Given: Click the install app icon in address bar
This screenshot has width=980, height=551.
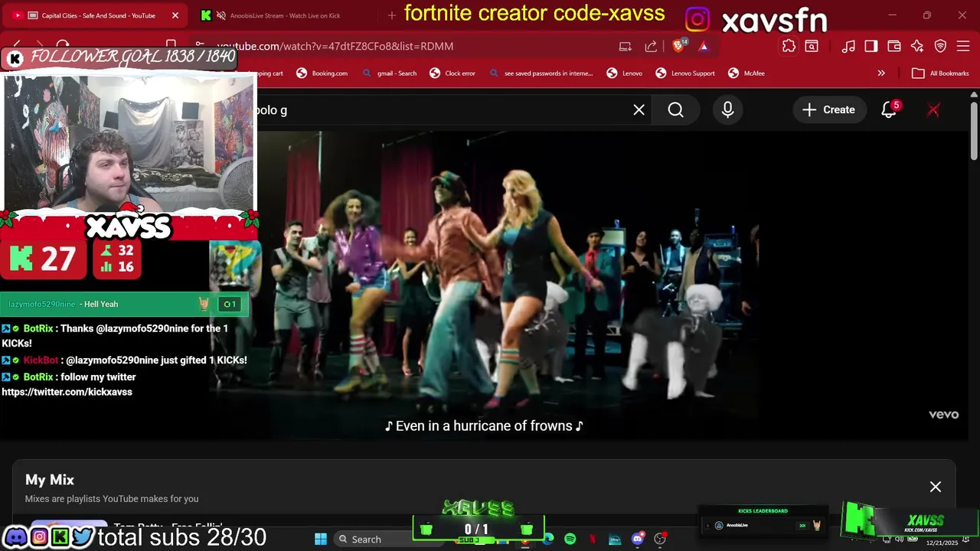Looking at the screenshot, I should coord(626,47).
